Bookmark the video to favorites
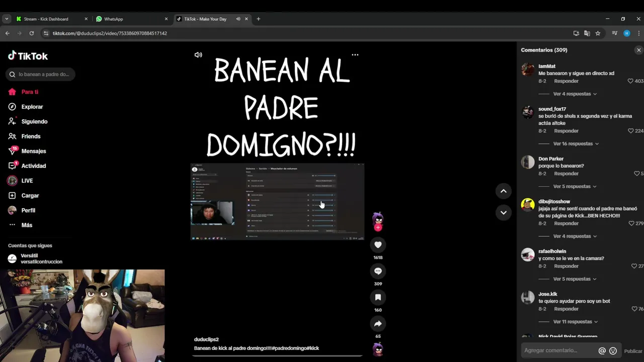This screenshot has height=362, width=644. [378, 297]
